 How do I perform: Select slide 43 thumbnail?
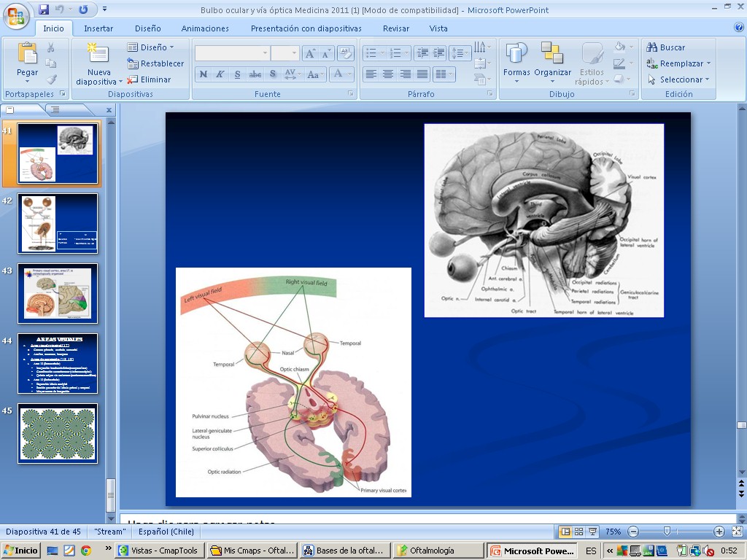[x=58, y=293]
